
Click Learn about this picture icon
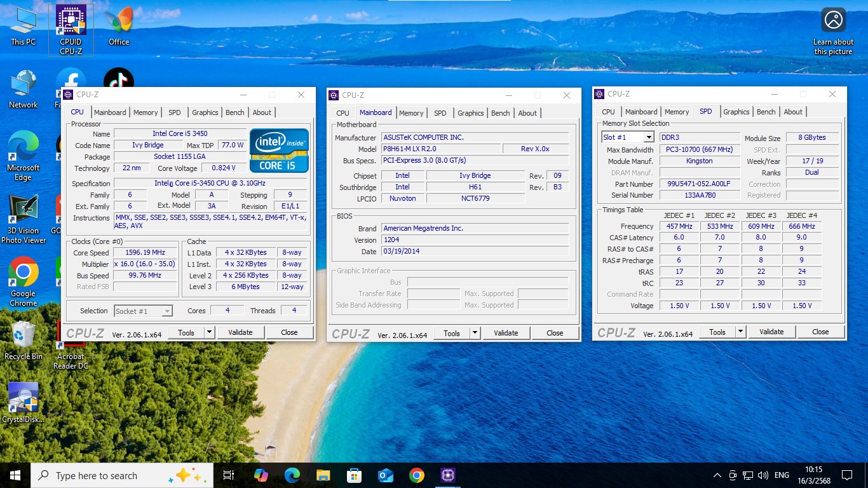click(833, 32)
